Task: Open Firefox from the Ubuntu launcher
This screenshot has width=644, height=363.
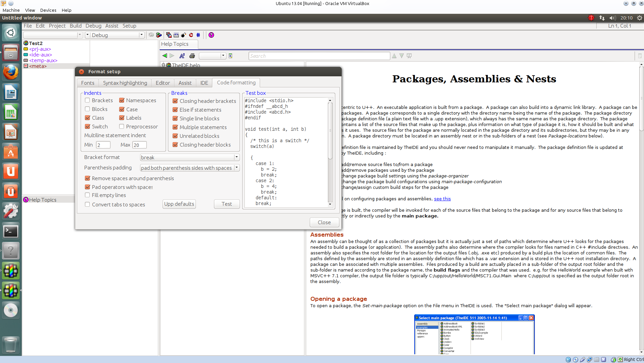Action: pyautogui.click(x=11, y=72)
